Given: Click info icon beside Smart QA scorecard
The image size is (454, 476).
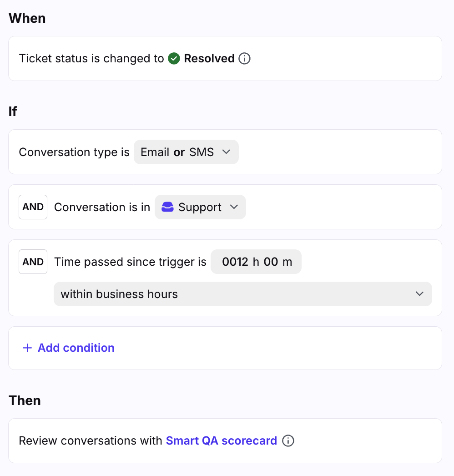Looking at the screenshot, I should 288,441.
